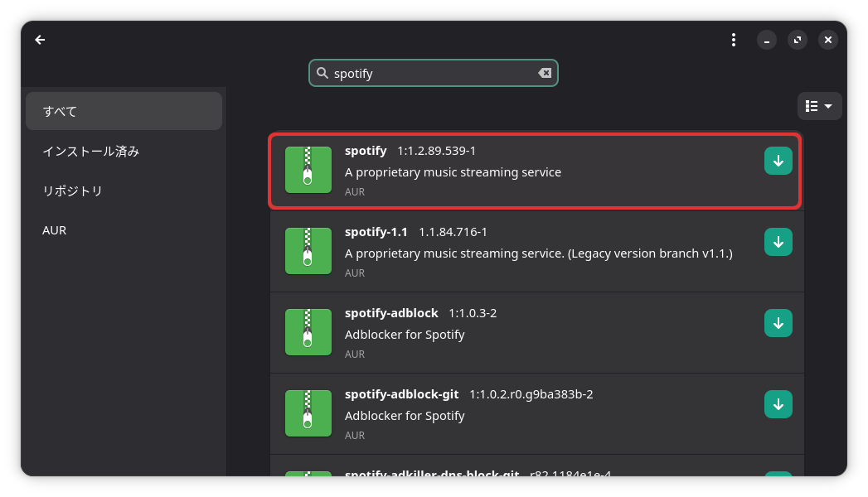Open the spotify-adblock package name
This screenshot has width=868, height=497.
click(x=391, y=313)
